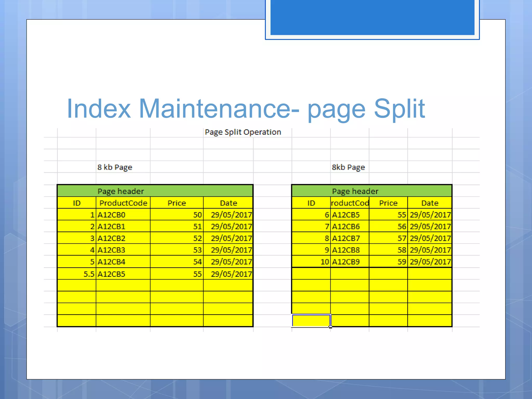532x399 pixels.
Task: Select price cell '58' in right table
Action: [x=388, y=250]
